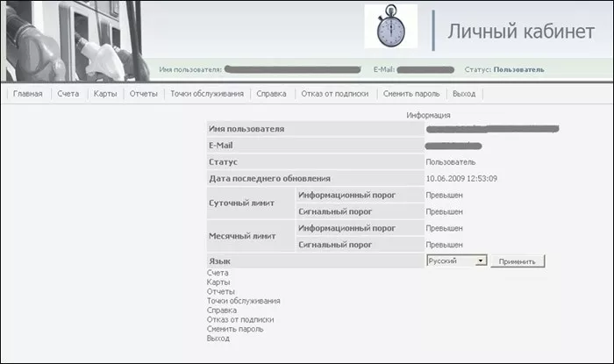Click Превышен for Месячный лимит Информационный порог
This screenshot has width=614, height=364.
pyautogui.click(x=444, y=228)
